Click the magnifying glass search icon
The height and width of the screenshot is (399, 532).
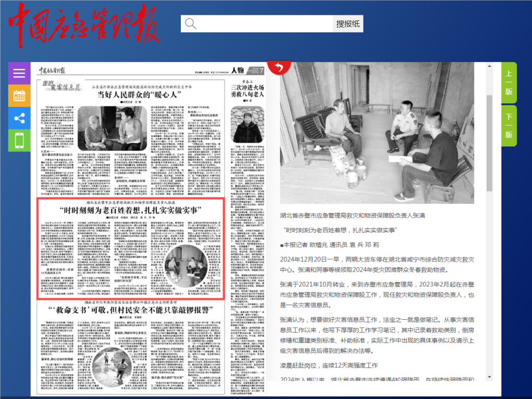(x=190, y=24)
